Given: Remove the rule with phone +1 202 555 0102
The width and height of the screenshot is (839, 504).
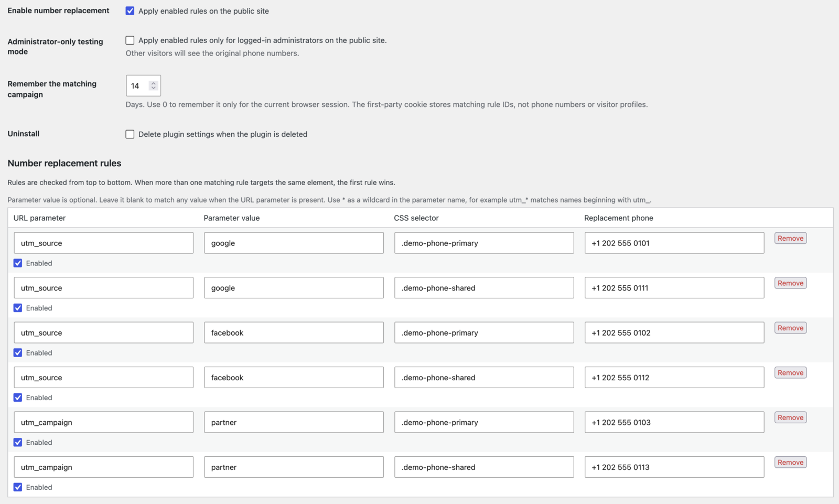Looking at the screenshot, I should 790,328.
